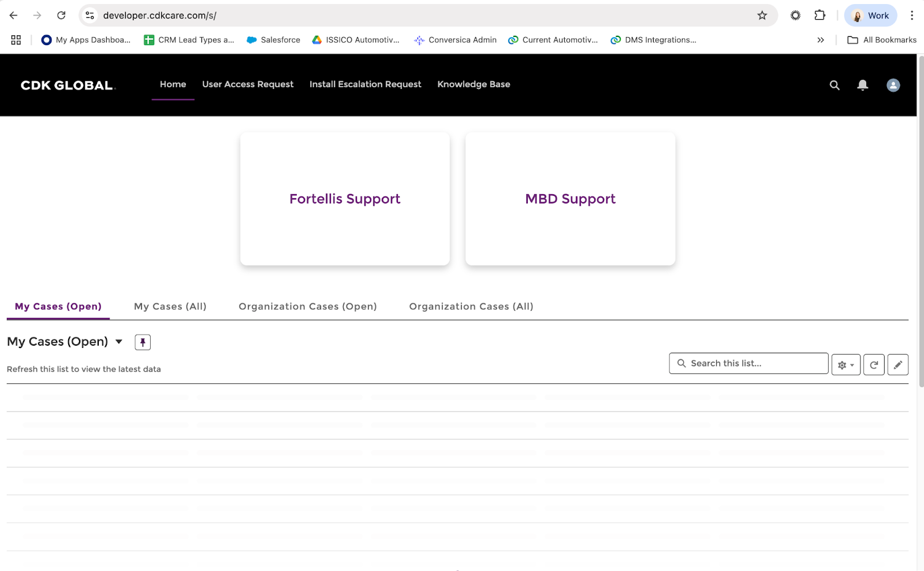The image size is (924, 571).
Task: Reload the browser page
Action: click(x=61, y=16)
